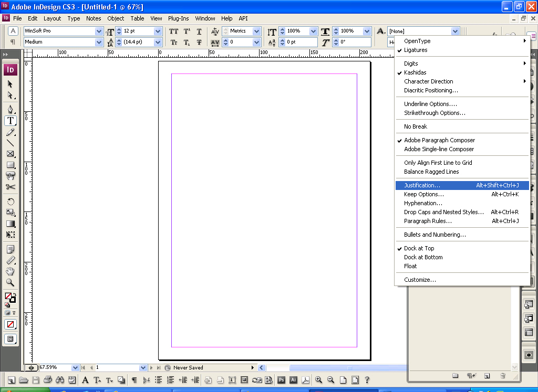Click the All Caps formatting icon
The image size is (538, 392).
[174, 31]
